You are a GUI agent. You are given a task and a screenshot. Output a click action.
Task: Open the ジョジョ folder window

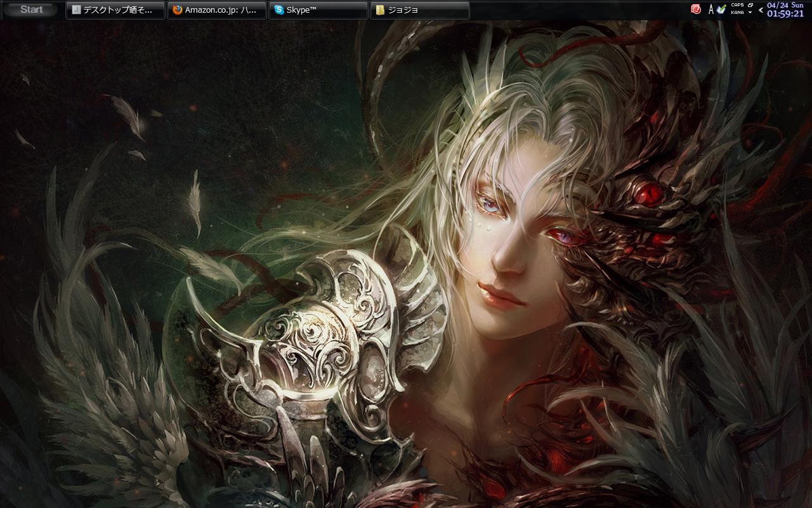pyautogui.click(x=420, y=10)
